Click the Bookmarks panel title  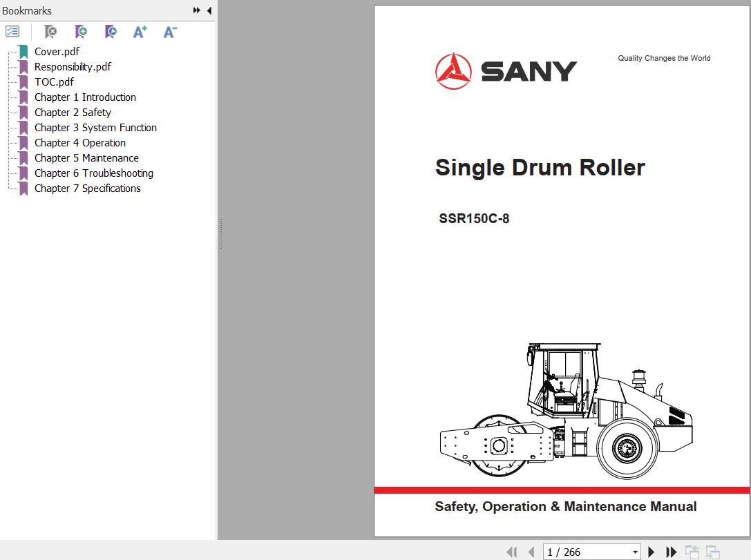[x=27, y=10]
